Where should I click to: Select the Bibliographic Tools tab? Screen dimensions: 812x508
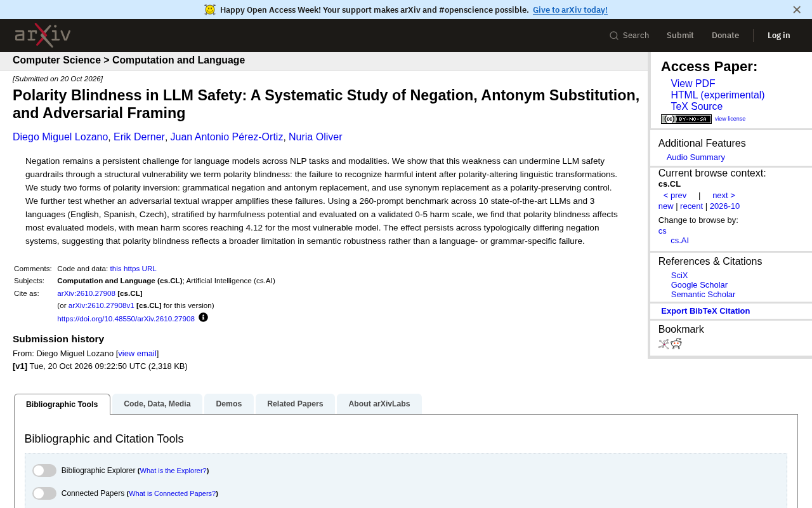click(x=62, y=404)
